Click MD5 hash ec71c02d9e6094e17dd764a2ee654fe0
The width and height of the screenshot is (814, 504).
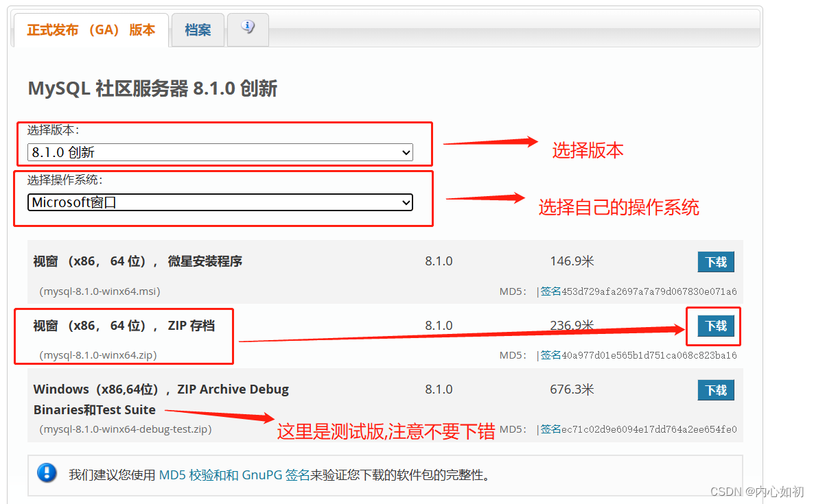649,429
